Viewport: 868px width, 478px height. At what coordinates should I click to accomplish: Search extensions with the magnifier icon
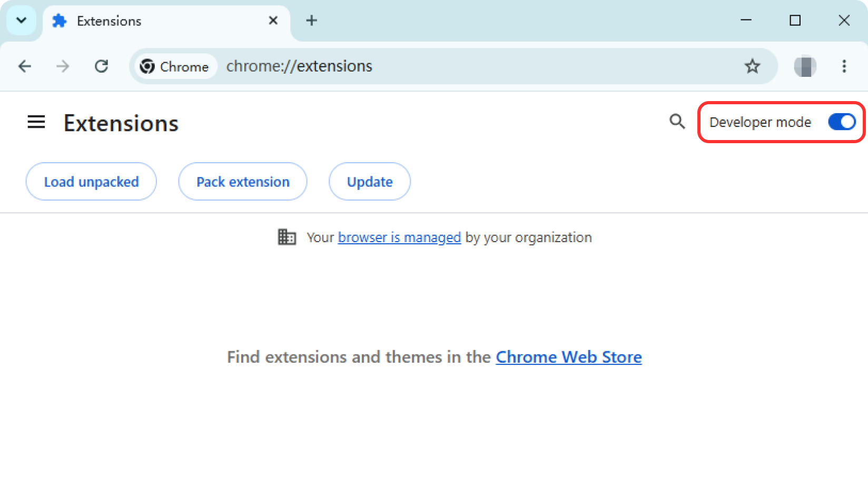677,122
